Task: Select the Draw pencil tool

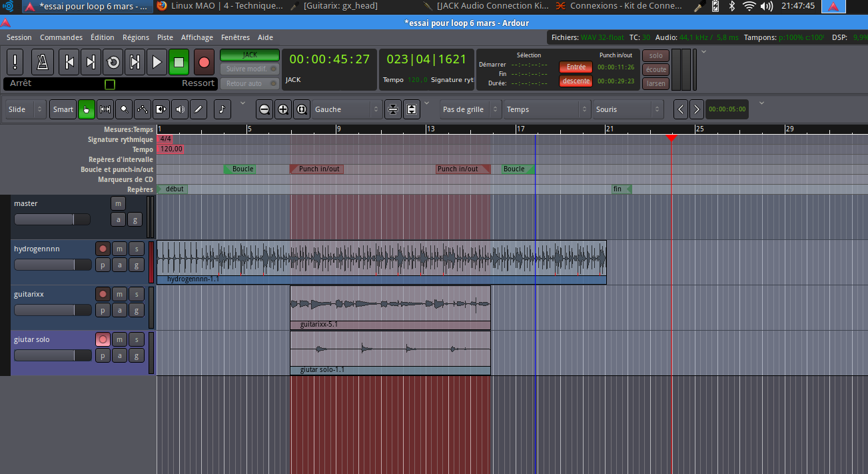Action: pyautogui.click(x=198, y=109)
